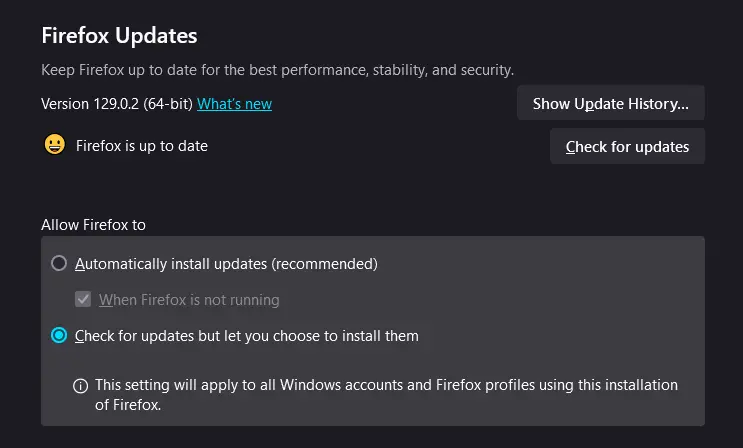Click the 'When Firefox is not running' label text

189,300
